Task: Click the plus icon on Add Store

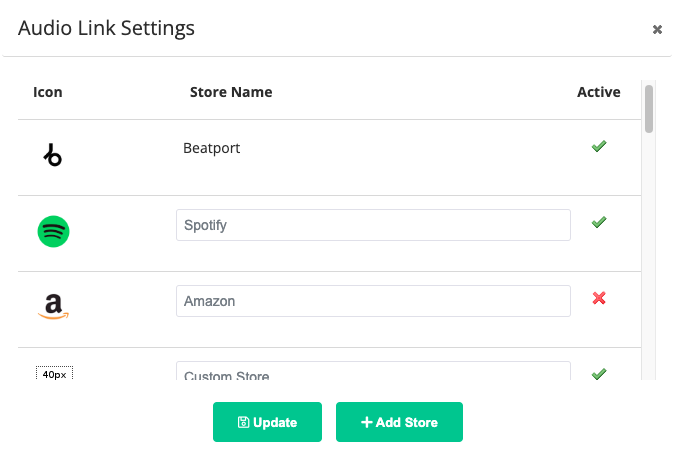Action: [366, 422]
